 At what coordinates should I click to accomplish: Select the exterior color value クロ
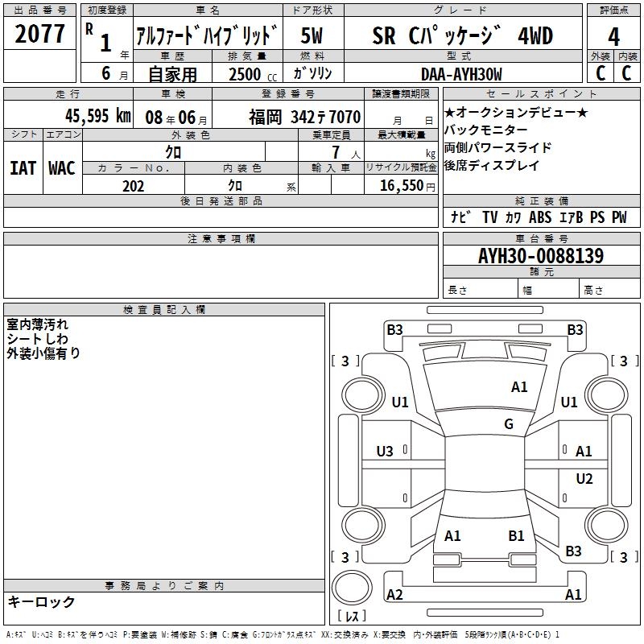[173, 152]
